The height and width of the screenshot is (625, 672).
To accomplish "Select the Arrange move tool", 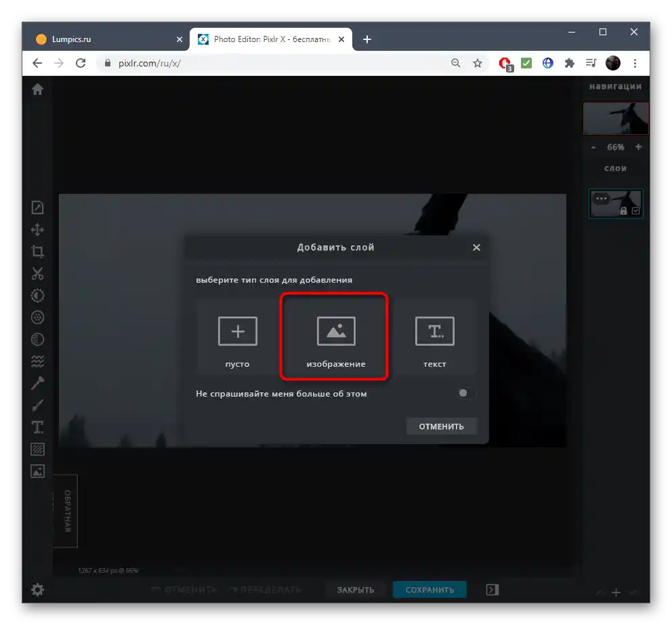I will pos(37,230).
